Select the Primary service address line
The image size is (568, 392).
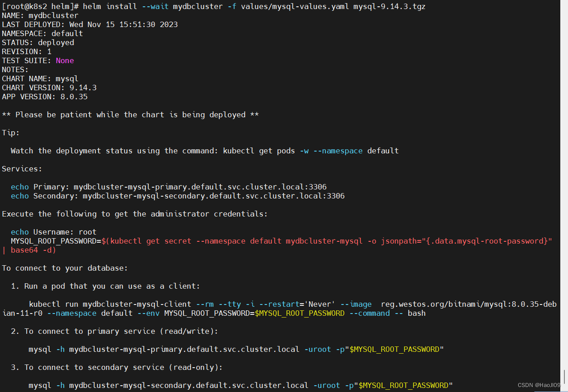pos(169,187)
